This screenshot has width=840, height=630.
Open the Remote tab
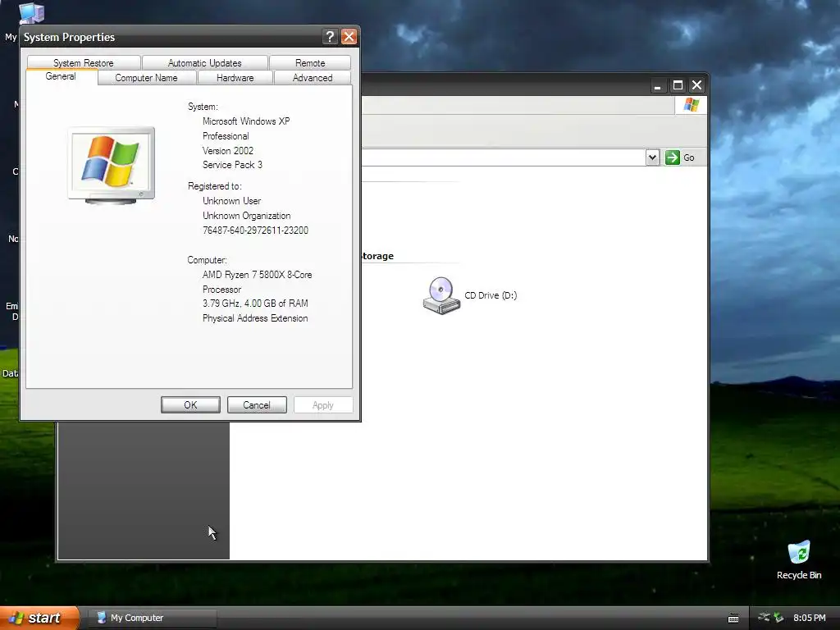(310, 62)
